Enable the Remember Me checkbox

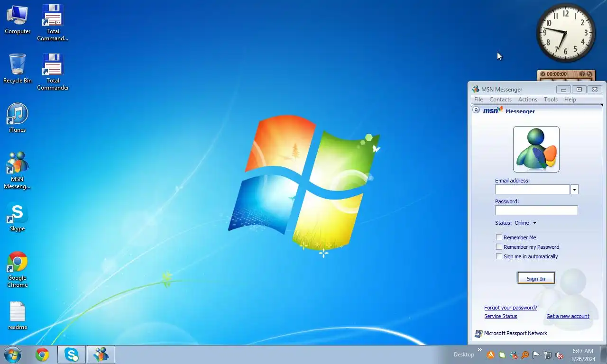click(x=499, y=237)
